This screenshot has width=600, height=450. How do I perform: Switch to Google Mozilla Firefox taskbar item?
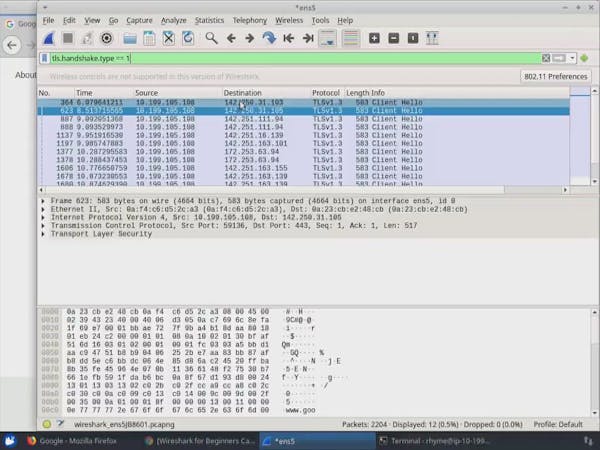click(72, 441)
